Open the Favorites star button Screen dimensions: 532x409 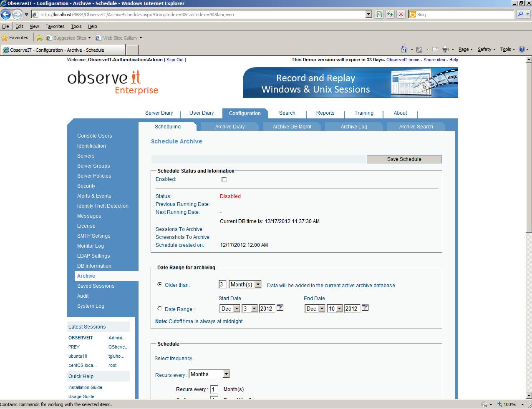15,38
